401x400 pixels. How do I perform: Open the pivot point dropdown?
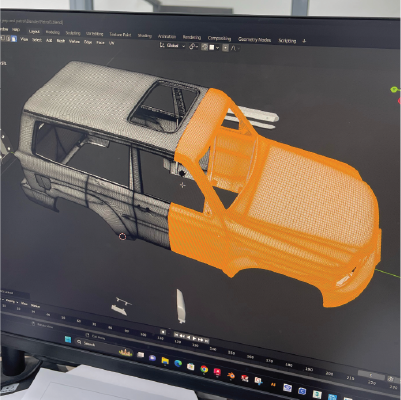[193, 47]
